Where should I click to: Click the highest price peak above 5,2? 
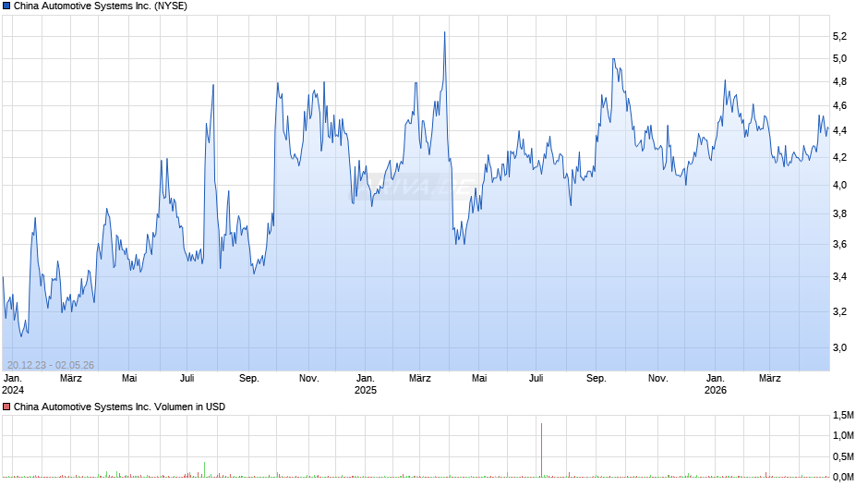[444, 33]
